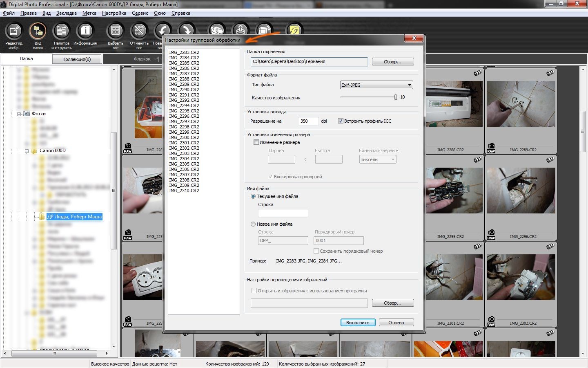The width and height of the screenshot is (588, 368).
Task: Uncheck Встроить профиль ICC checkbox
Action: (x=341, y=121)
